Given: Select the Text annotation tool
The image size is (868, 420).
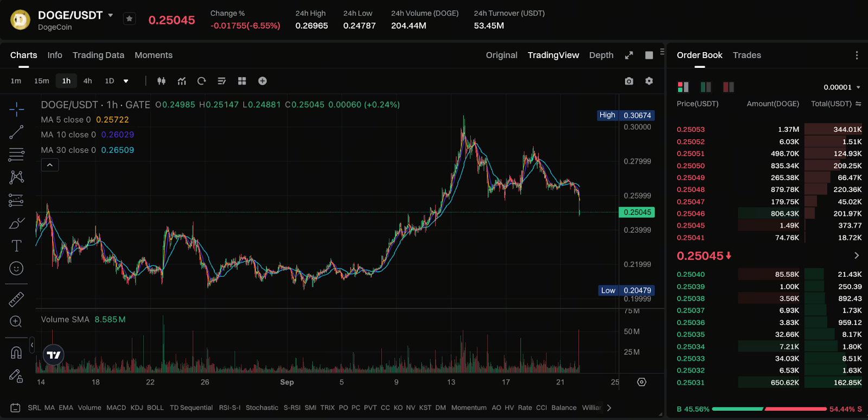Looking at the screenshot, I should (x=16, y=246).
